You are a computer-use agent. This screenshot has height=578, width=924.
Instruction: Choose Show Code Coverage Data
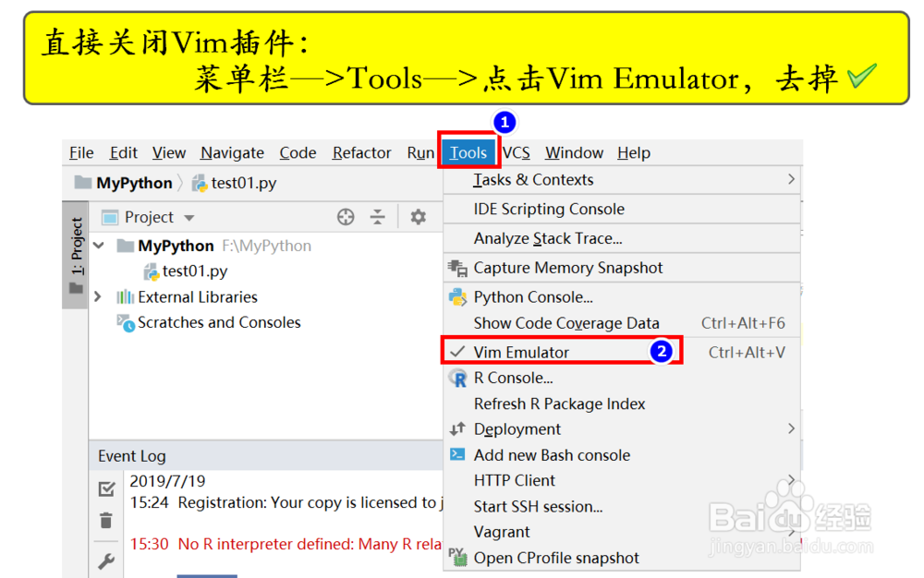coord(622,323)
